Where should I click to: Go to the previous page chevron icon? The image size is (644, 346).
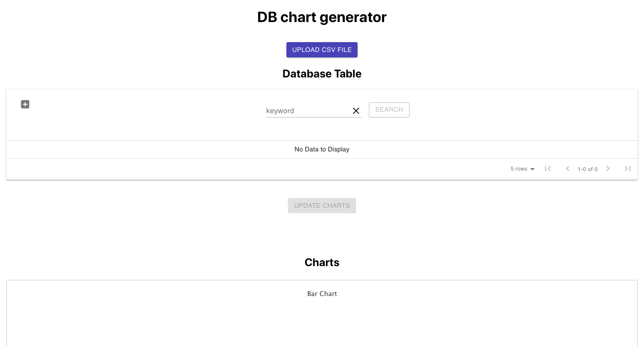567,169
